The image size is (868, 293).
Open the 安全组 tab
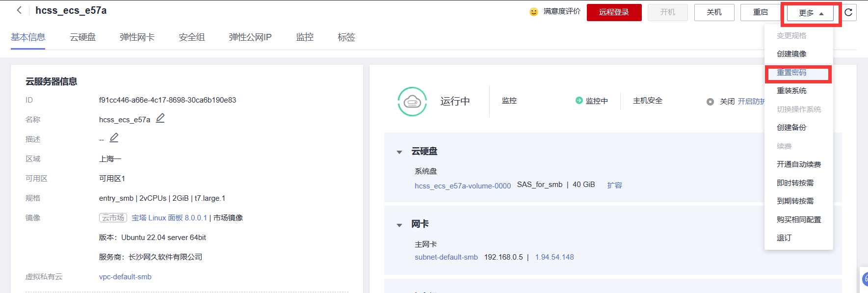(191, 37)
